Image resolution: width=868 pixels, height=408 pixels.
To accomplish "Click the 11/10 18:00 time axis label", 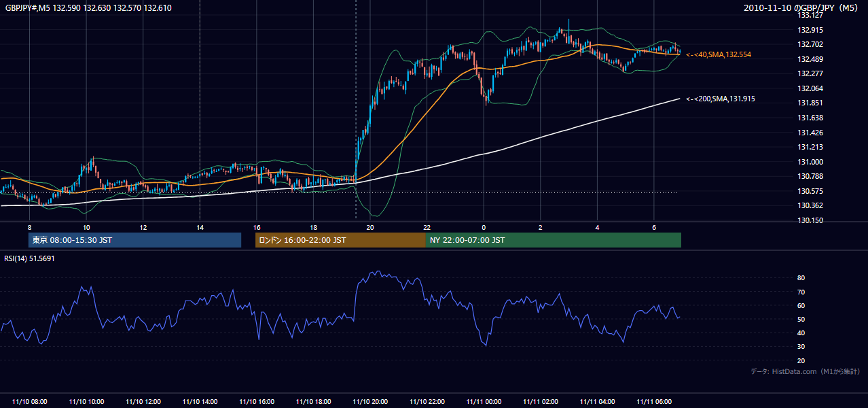I will 313,402.
